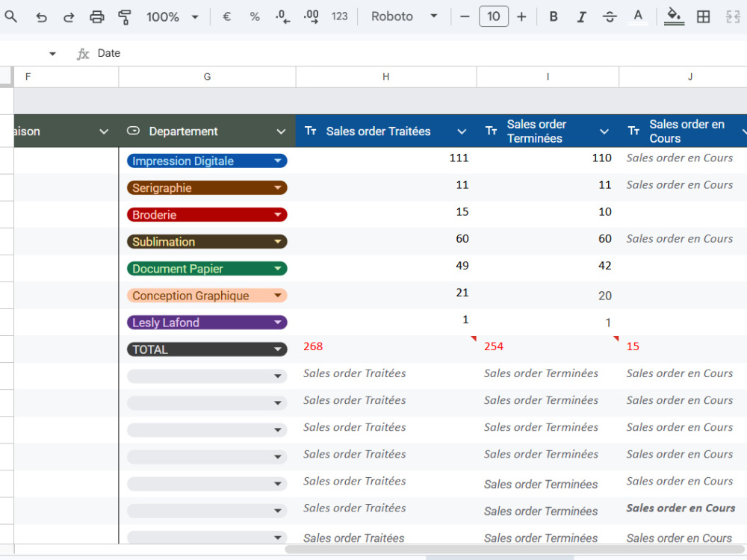Image resolution: width=747 pixels, height=560 pixels.
Task: Select cell with value 42
Action: pos(548,268)
